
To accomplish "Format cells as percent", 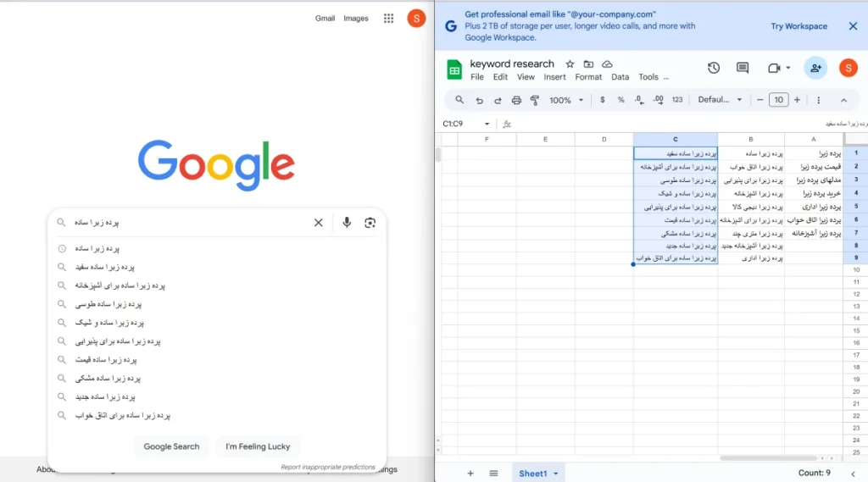I will click(x=620, y=100).
